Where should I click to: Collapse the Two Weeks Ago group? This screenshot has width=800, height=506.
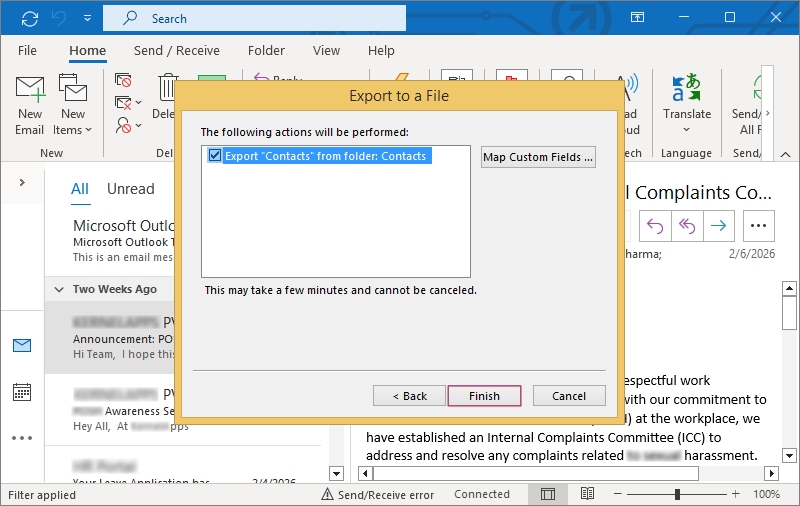pos(59,289)
